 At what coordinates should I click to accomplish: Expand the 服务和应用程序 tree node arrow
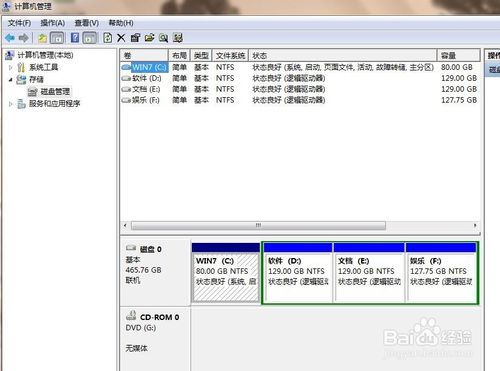pyautogui.click(x=11, y=104)
